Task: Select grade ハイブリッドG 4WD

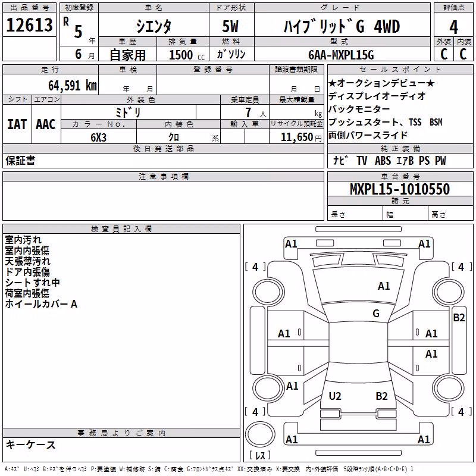Action: (x=342, y=26)
